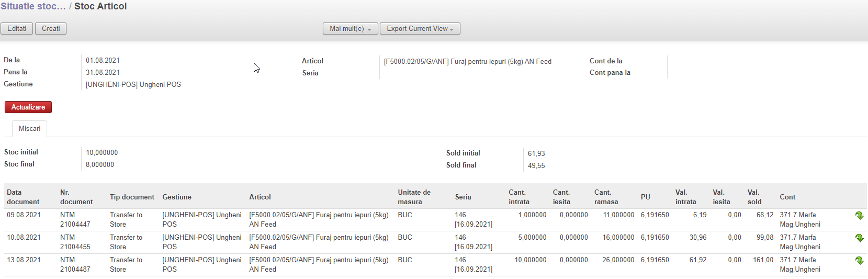Switch to the Miscari tab
868x279 pixels.
coord(29,129)
